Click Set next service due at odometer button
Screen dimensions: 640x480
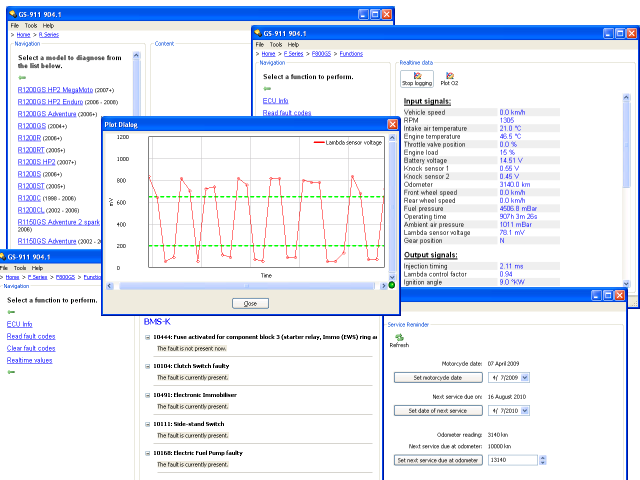438,460
